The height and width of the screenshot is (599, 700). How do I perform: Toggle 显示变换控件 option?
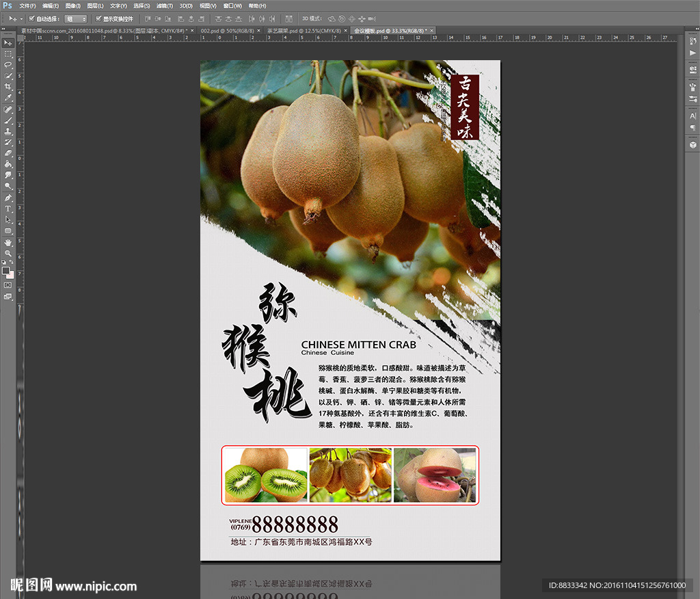click(97, 18)
